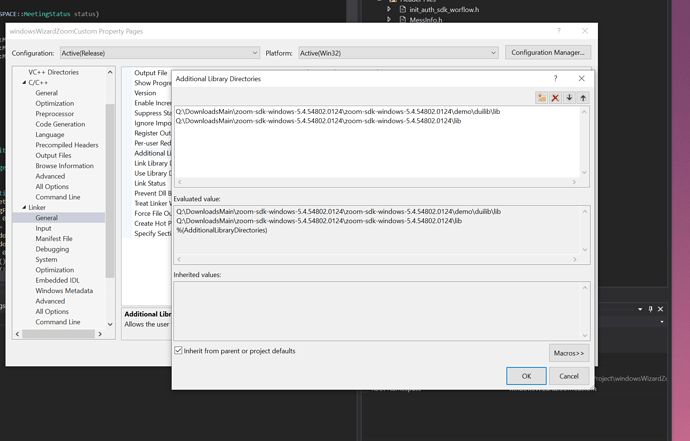Select System under Linker
690x441 pixels.
click(x=46, y=259)
